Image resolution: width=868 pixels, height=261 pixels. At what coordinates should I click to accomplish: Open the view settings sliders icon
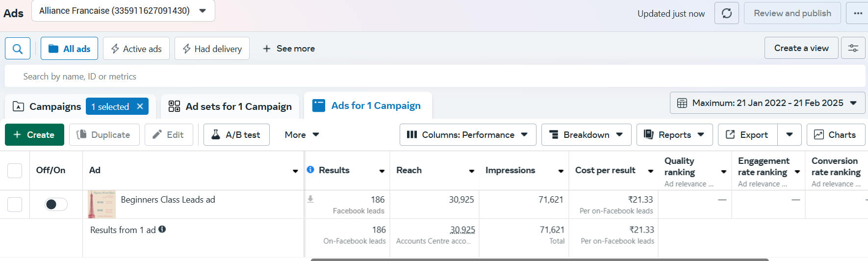coord(853,48)
